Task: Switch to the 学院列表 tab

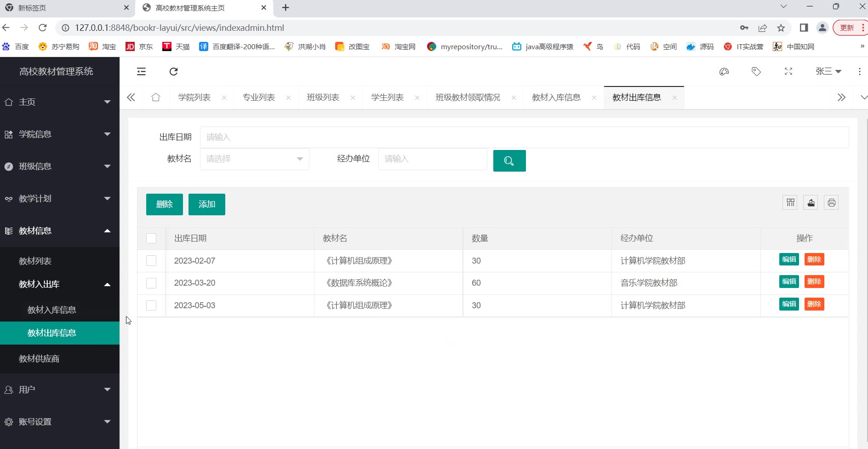Action: point(194,98)
